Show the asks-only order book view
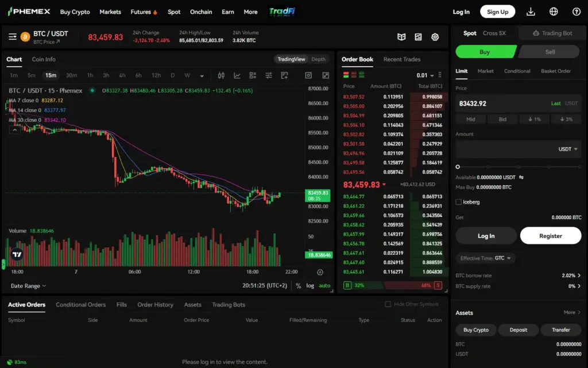Viewport: 588px width, 368px height. point(354,75)
